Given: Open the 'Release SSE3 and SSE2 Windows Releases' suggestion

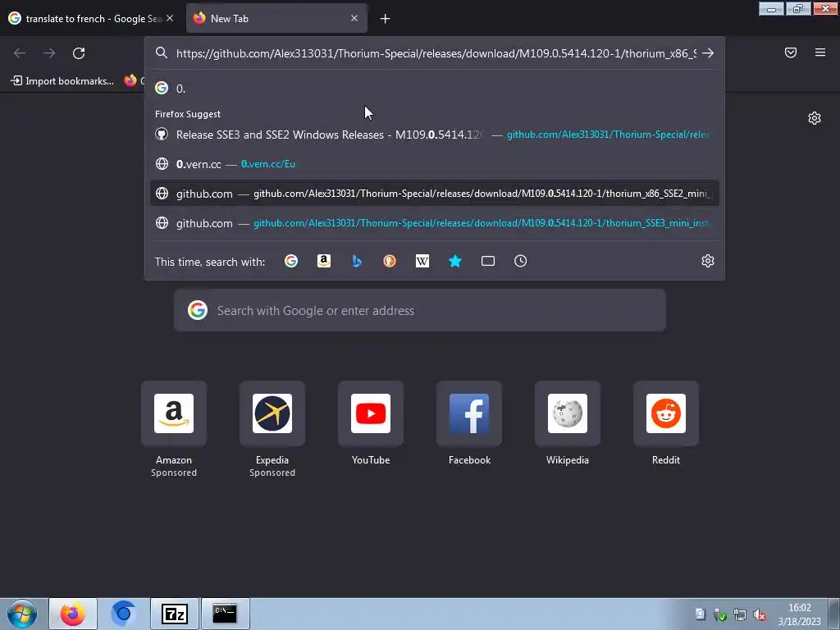Looking at the screenshot, I should pyautogui.click(x=435, y=135).
